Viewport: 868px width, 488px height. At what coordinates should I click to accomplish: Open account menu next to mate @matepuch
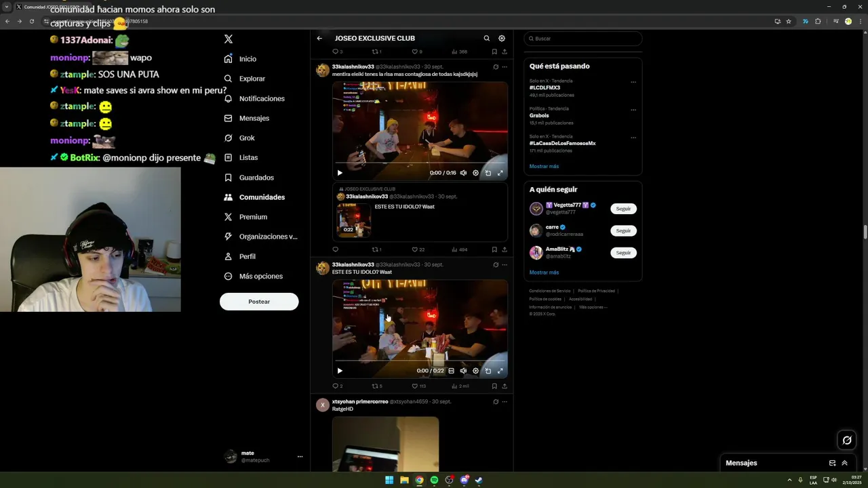(x=300, y=457)
